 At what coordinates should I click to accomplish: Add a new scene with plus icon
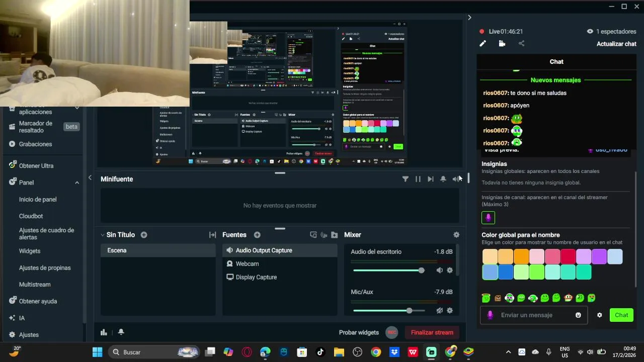coord(144,235)
